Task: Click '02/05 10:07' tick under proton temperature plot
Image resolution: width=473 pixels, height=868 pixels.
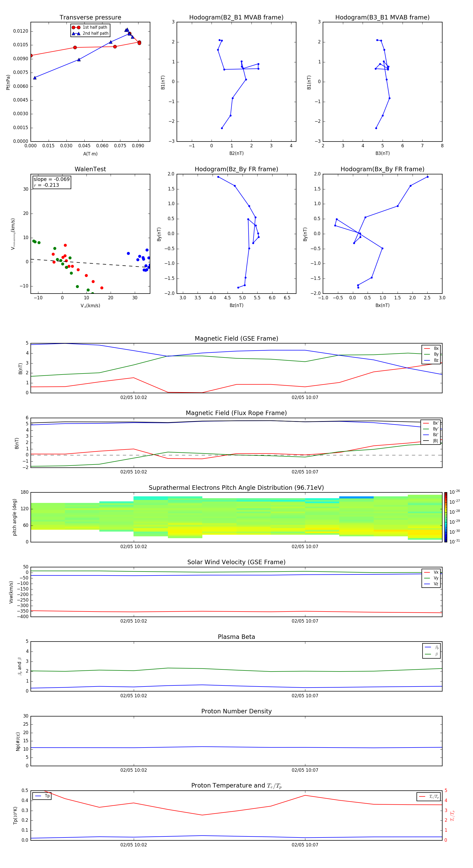Action: pyautogui.click(x=305, y=845)
